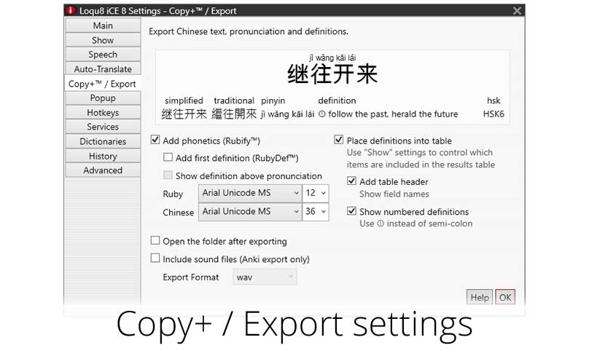Click the 'Export Format' label
Screen dimensions: 589x364
coord(191,277)
